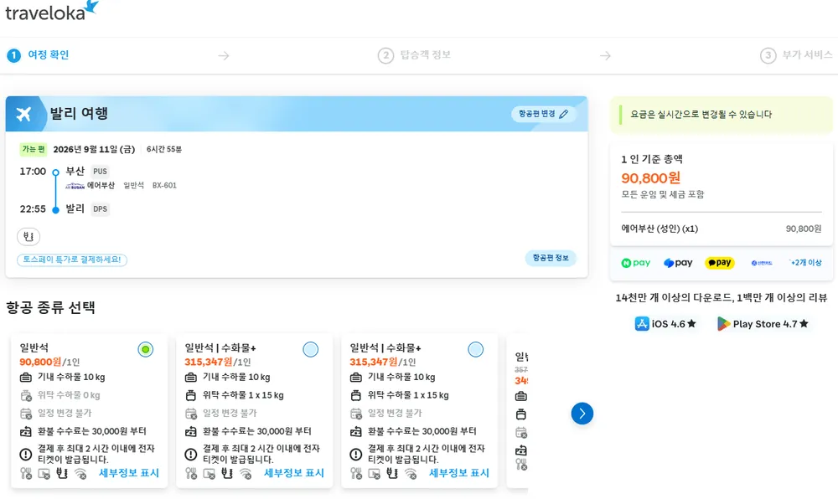Select the 90,800원 일반석 fare radio button
This screenshot has height=504, width=838.
point(145,349)
